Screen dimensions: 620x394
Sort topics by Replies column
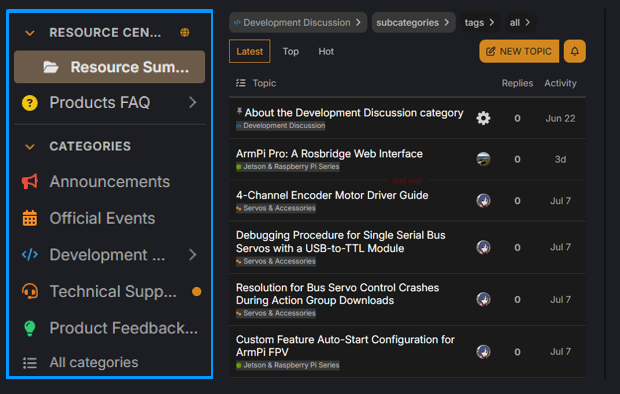(517, 83)
